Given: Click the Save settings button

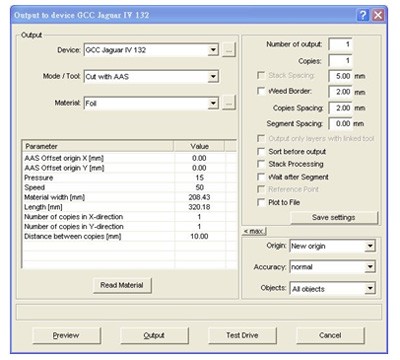Looking at the screenshot, I should coord(334,218).
